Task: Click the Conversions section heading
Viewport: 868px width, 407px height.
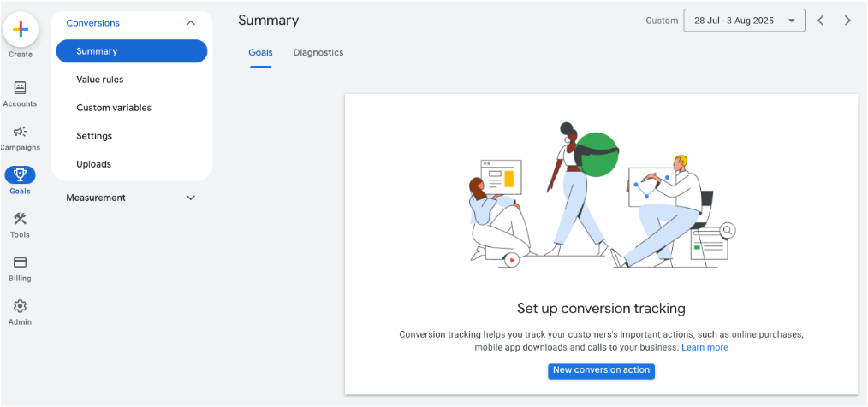Action: click(x=93, y=23)
